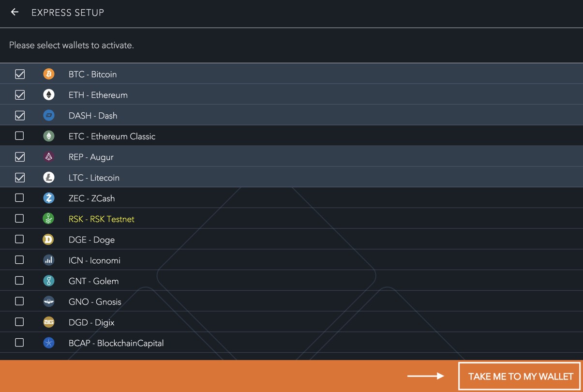Click the Gnosis coin icon

click(x=49, y=302)
